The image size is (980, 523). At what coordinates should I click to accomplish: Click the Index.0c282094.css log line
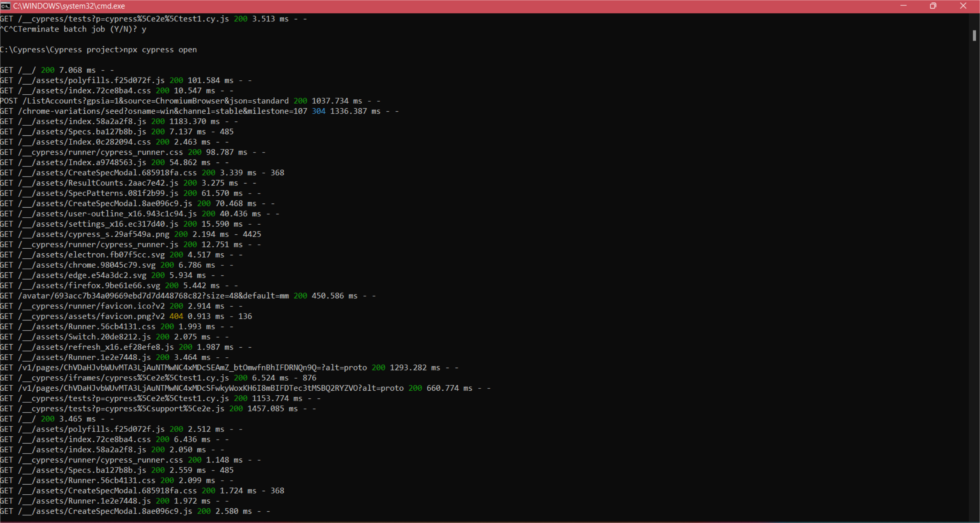(114, 142)
